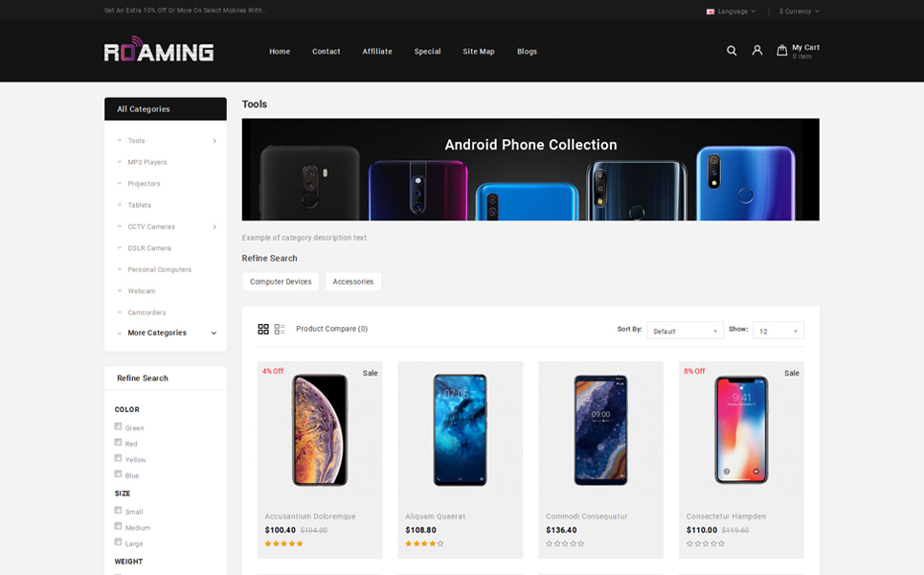
Task: Select the Computer Devices refine button
Action: 281,282
